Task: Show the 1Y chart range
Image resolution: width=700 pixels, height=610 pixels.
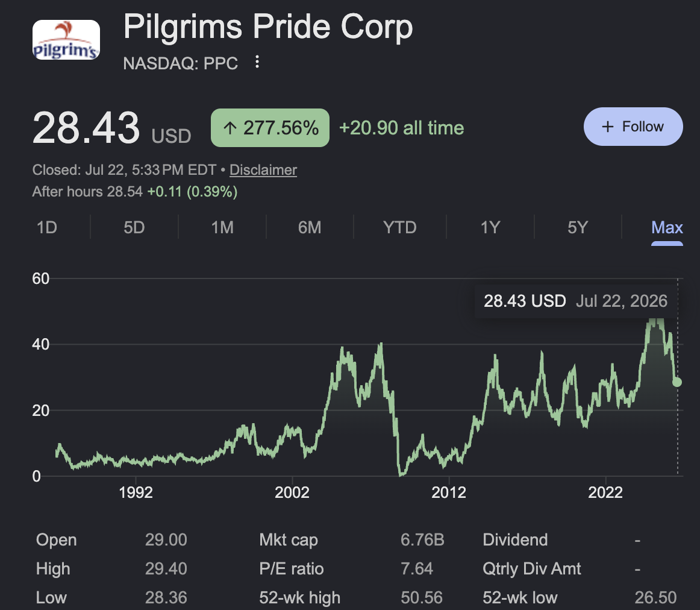Action: tap(490, 227)
